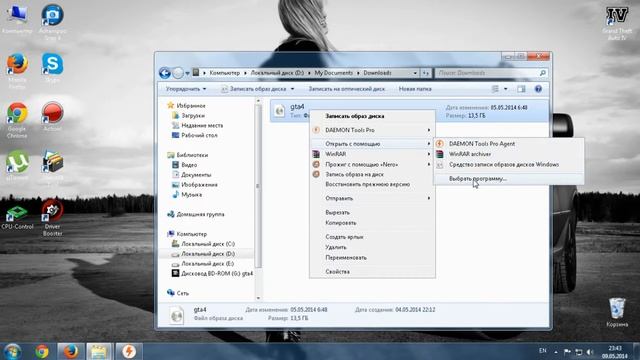
Task: Click the EN language indicator in the taskbar
Action: pos(542,351)
